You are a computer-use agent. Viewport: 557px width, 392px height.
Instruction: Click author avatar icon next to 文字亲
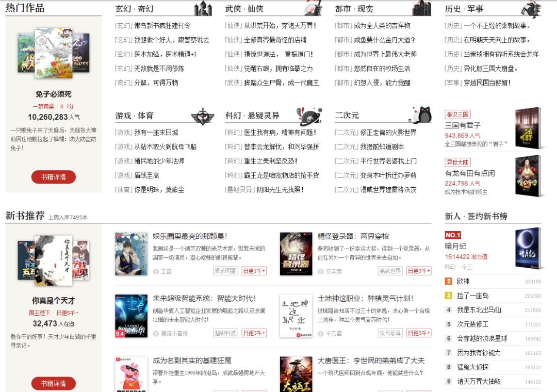pyautogui.click(x=320, y=271)
